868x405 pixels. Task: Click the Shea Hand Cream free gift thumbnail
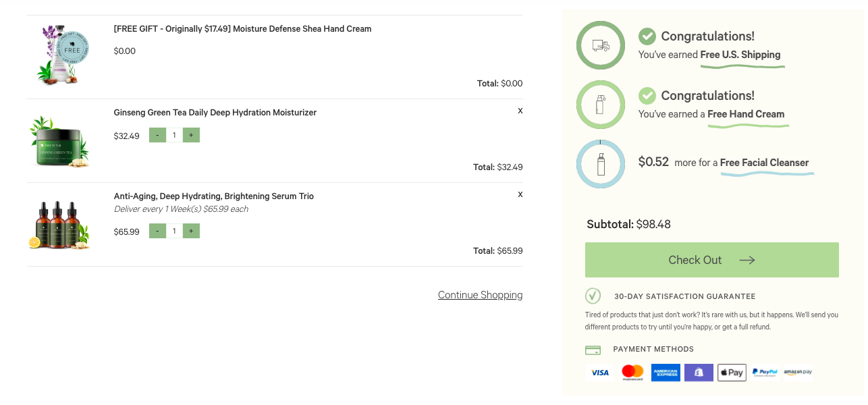[x=61, y=55]
